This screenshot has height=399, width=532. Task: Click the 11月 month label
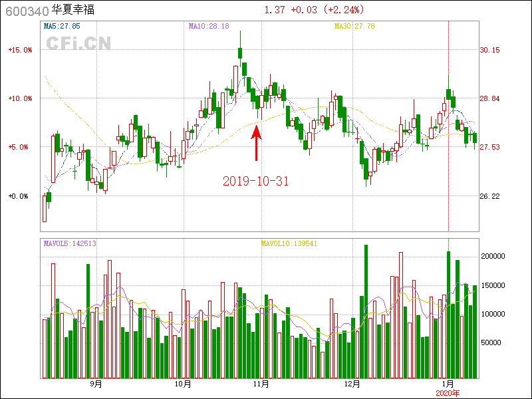261,384
